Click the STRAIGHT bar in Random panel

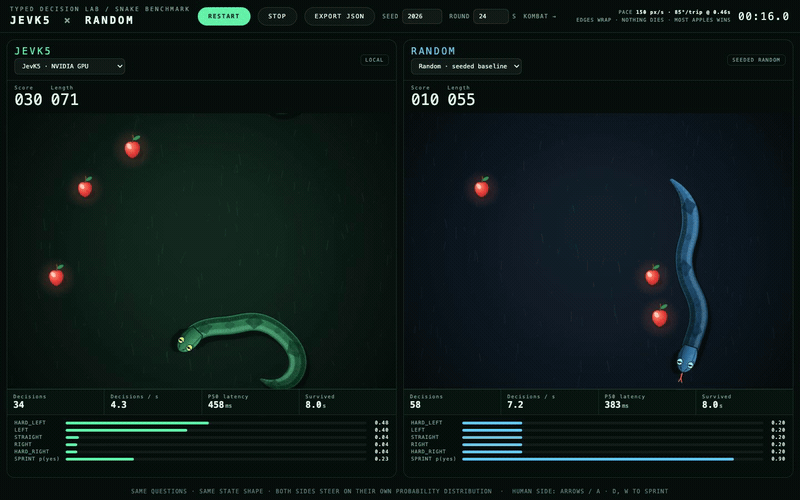pyautogui.click(x=613, y=437)
